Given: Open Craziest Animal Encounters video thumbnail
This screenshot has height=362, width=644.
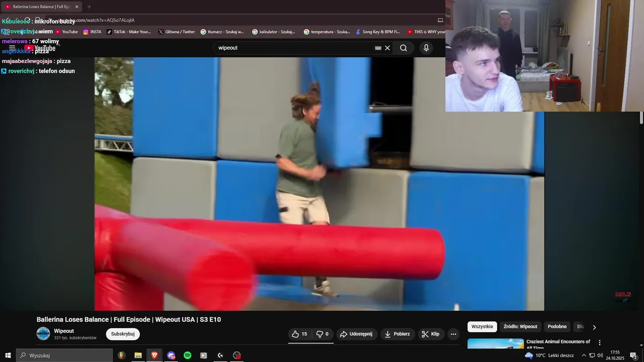Looking at the screenshot, I should pos(496,344).
